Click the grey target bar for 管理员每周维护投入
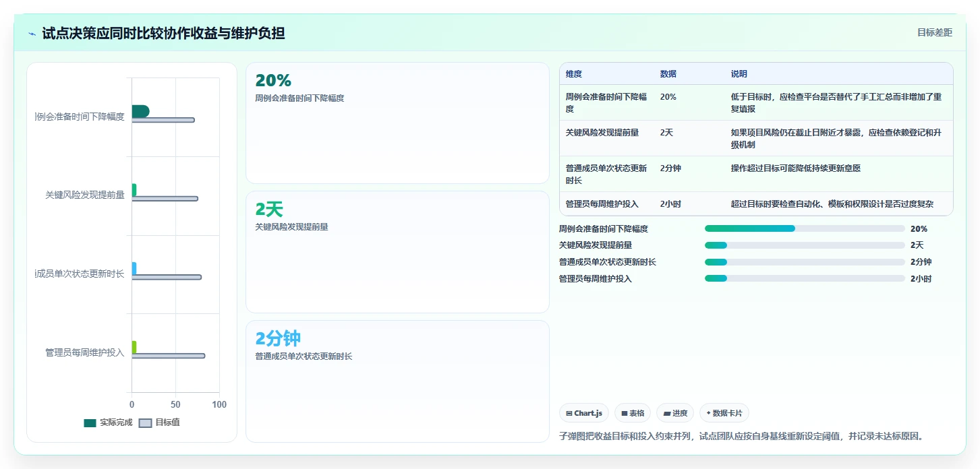The image size is (980, 469). 169,356
